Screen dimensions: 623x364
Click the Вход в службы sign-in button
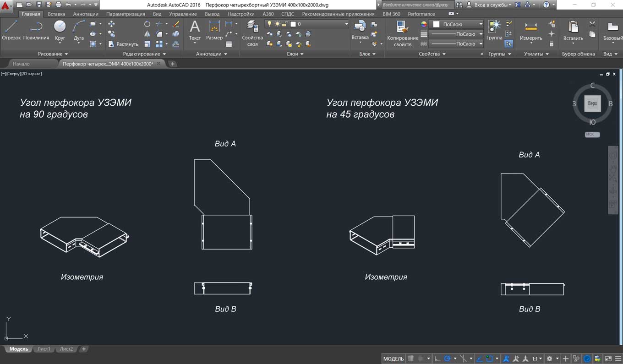[491, 5]
